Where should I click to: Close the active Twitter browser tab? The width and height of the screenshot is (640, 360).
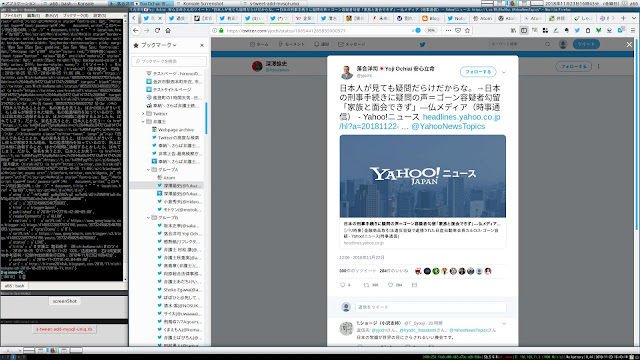(x=160, y=18)
